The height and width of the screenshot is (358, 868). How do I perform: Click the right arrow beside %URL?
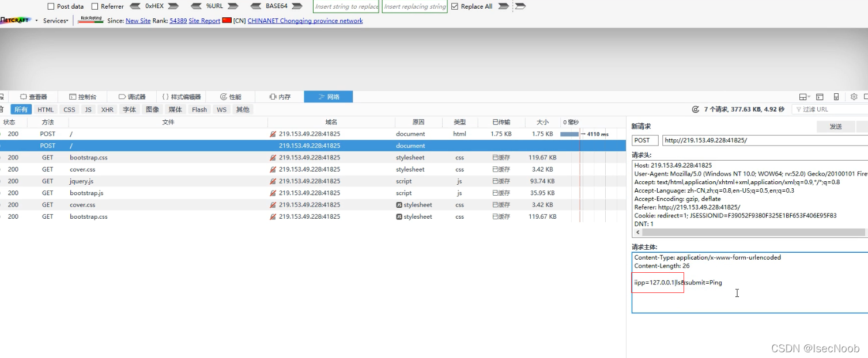coord(233,6)
